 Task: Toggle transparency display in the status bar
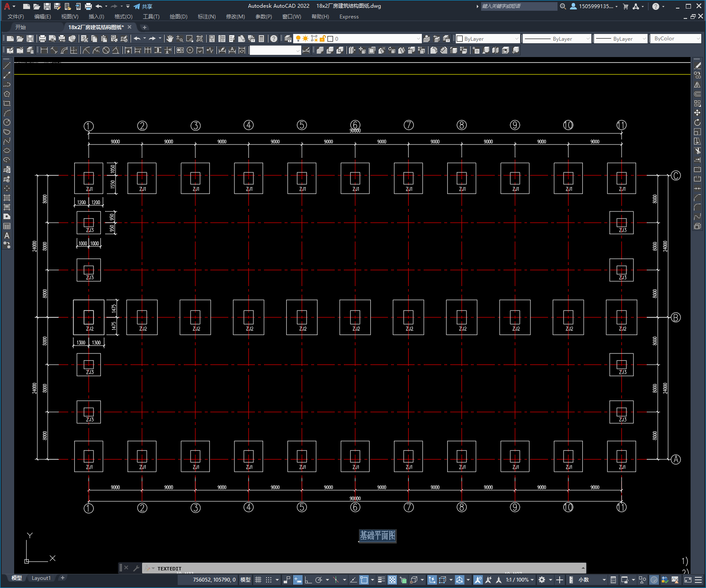pyautogui.click(x=392, y=580)
